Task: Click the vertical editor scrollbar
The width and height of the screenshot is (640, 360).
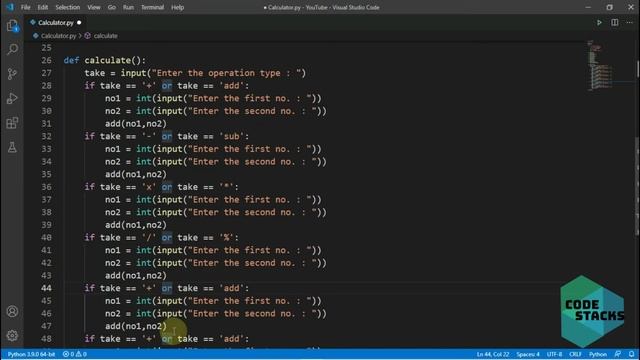Action: point(637,186)
